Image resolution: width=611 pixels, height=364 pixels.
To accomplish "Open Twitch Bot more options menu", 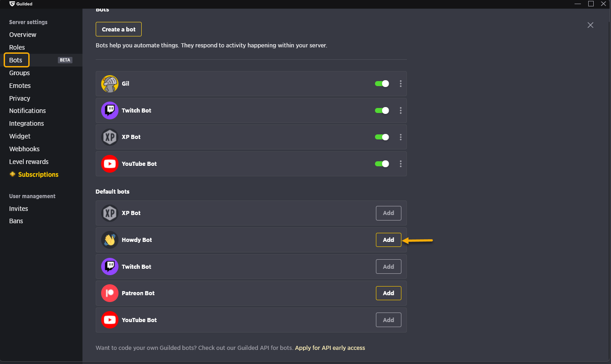I will point(400,110).
